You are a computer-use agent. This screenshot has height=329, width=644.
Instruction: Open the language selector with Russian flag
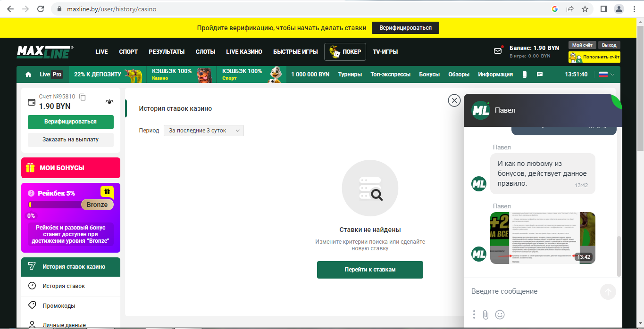[x=607, y=74]
